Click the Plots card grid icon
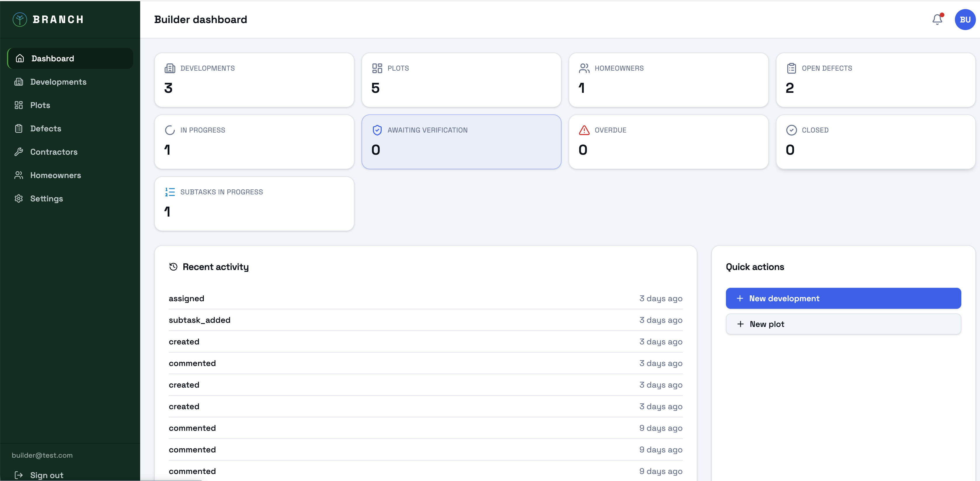 click(377, 68)
